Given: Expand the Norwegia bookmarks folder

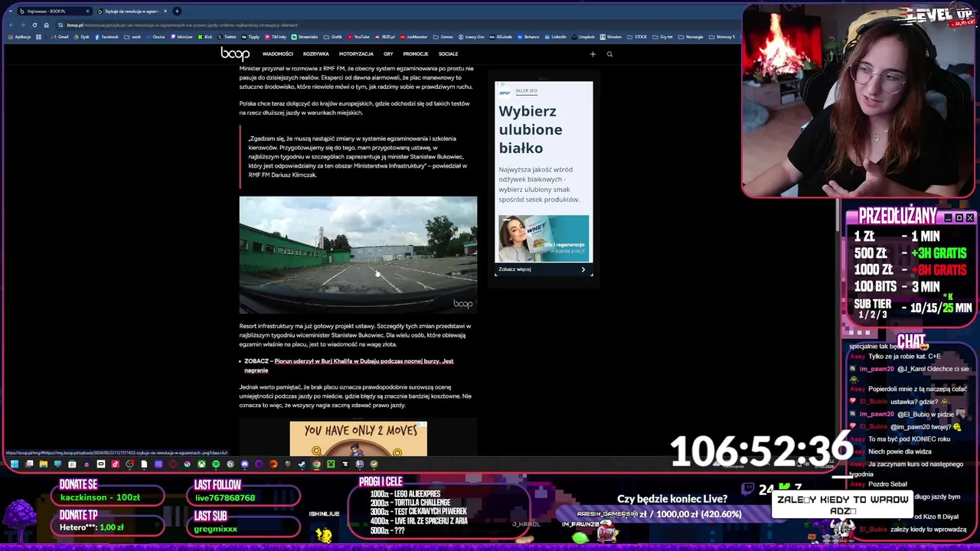Looking at the screenshot, I should coord(690,37).
